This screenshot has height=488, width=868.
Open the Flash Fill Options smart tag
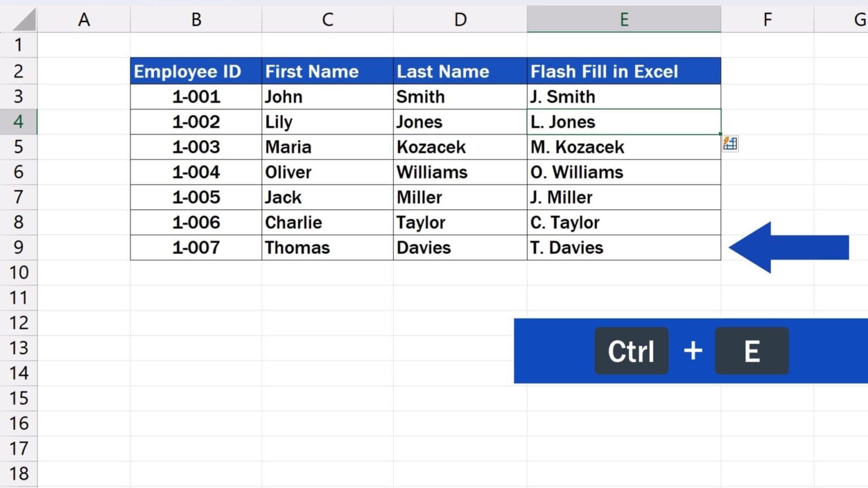(730, 144)
